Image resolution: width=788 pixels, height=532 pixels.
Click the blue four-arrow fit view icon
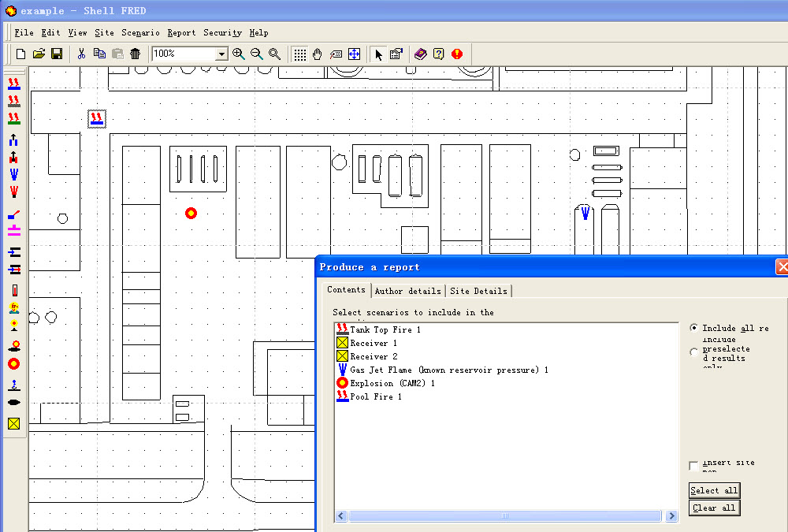[355, 54]
